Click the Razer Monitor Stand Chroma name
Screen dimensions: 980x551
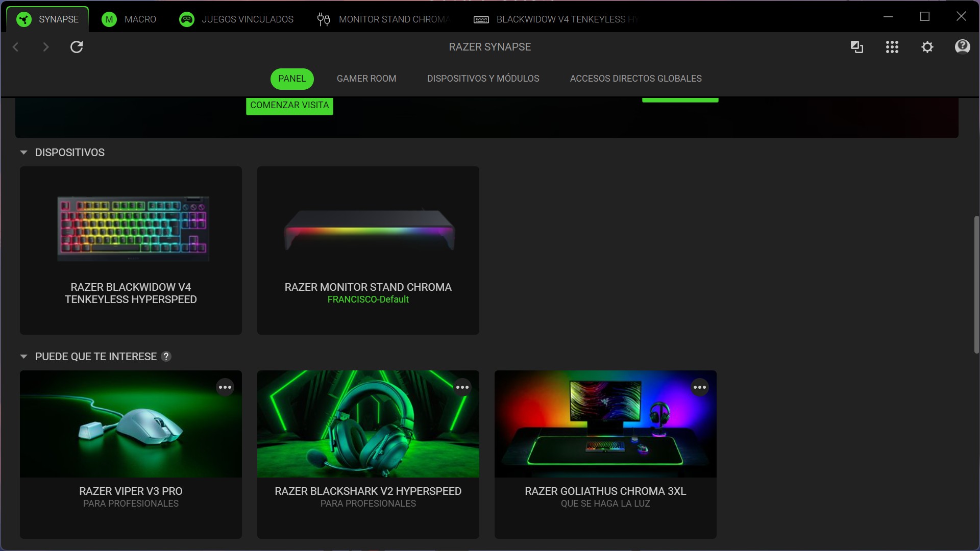368,287
